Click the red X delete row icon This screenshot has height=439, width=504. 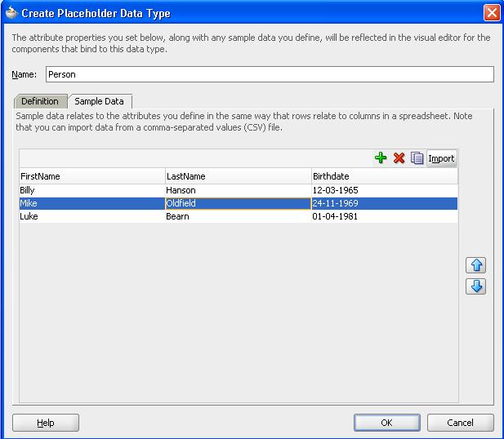(x=399, y=158)
